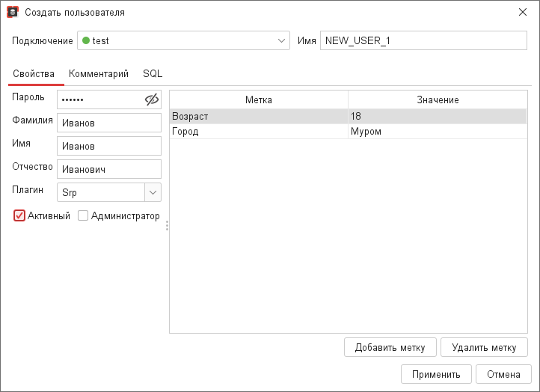Cancel the dialog with Отмена

coord(503,374)
